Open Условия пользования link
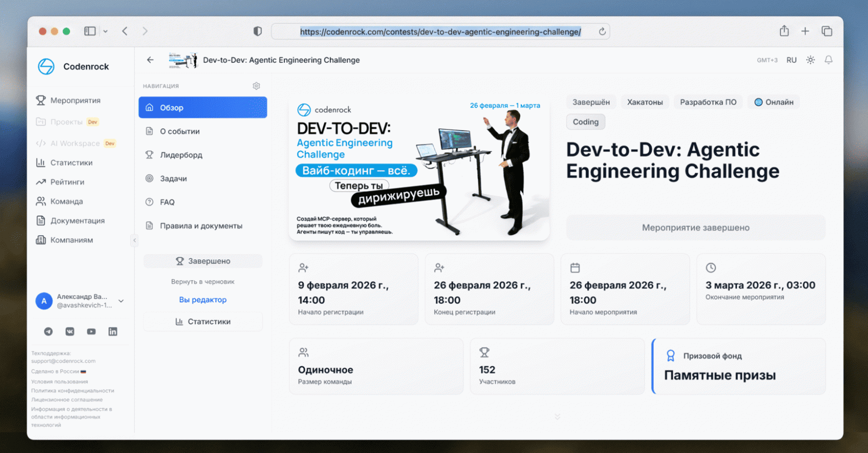Screen dimensions: 868x453 coord(60,381)
